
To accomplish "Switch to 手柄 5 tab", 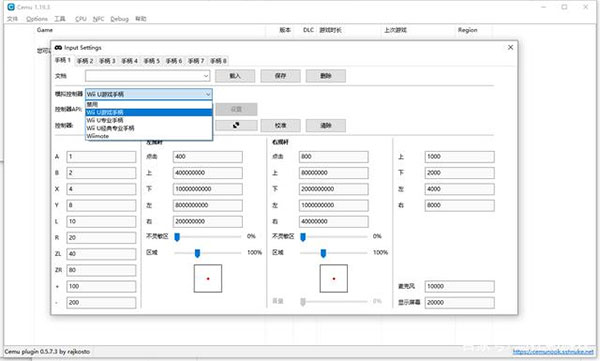I will pos(152,61).
